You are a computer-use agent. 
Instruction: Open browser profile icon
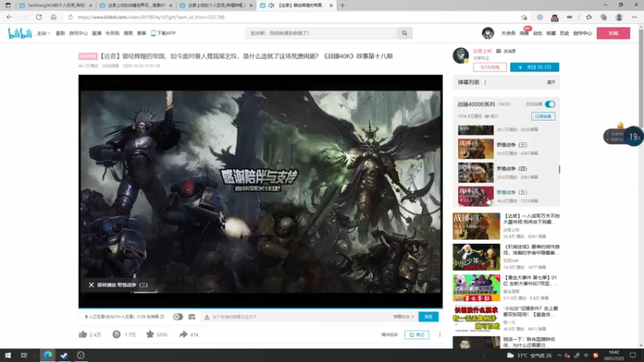(618, 17)
